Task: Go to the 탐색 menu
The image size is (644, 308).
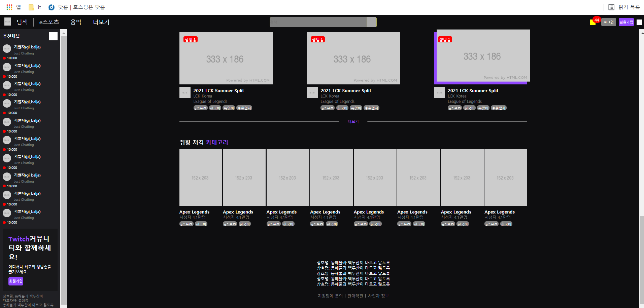Action: point(22,22)
